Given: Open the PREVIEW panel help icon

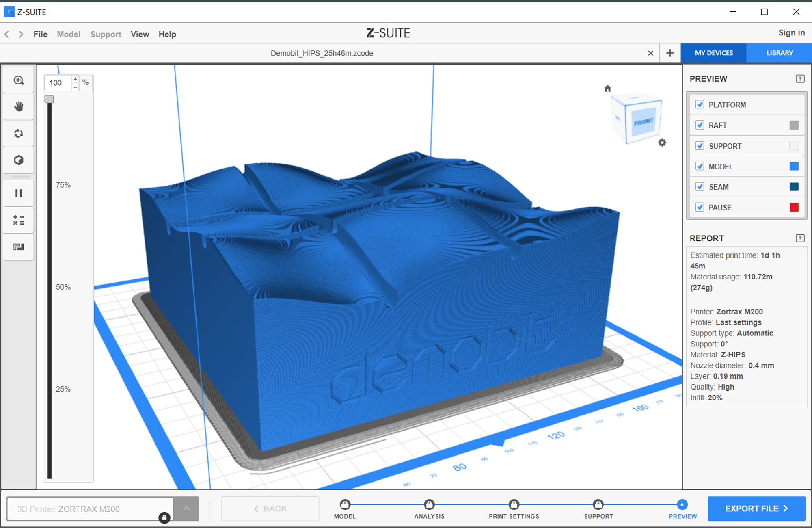Looking at the screenshot, I should 800,79.
